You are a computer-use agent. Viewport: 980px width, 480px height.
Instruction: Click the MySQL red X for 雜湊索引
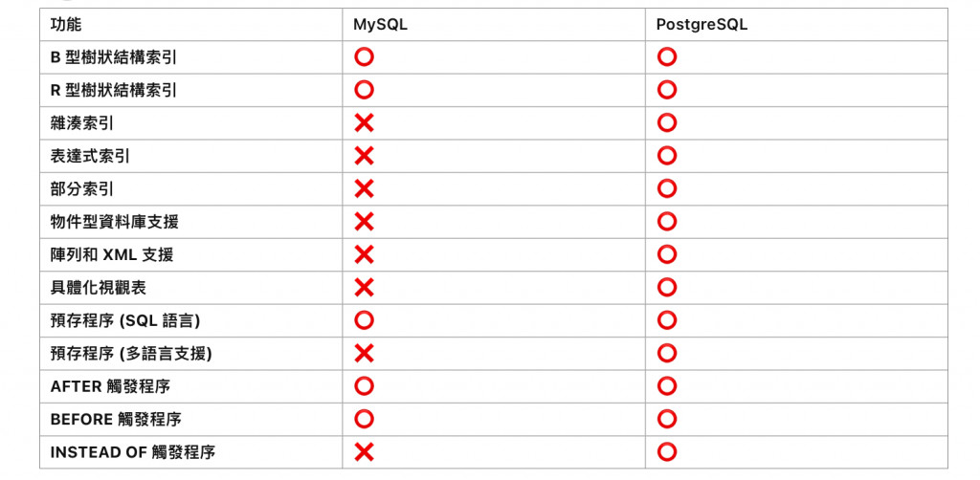coord(364,123)
